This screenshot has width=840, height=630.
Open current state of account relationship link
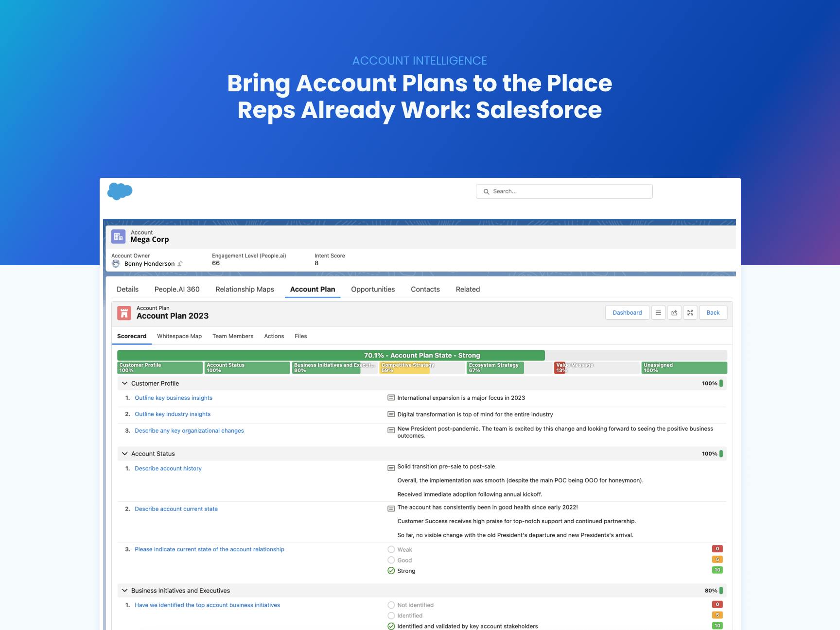click(x=210, y=549)
